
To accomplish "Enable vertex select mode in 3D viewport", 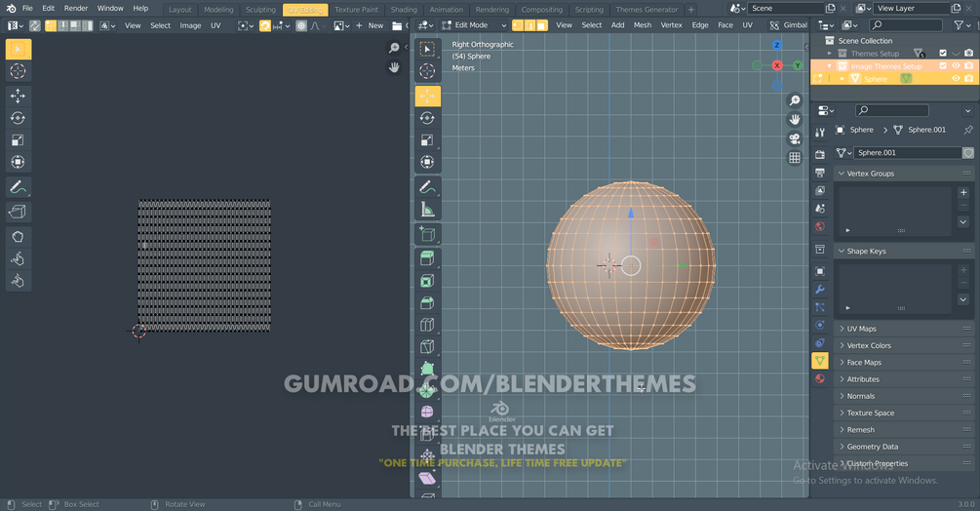I will (x=518, y=25).
